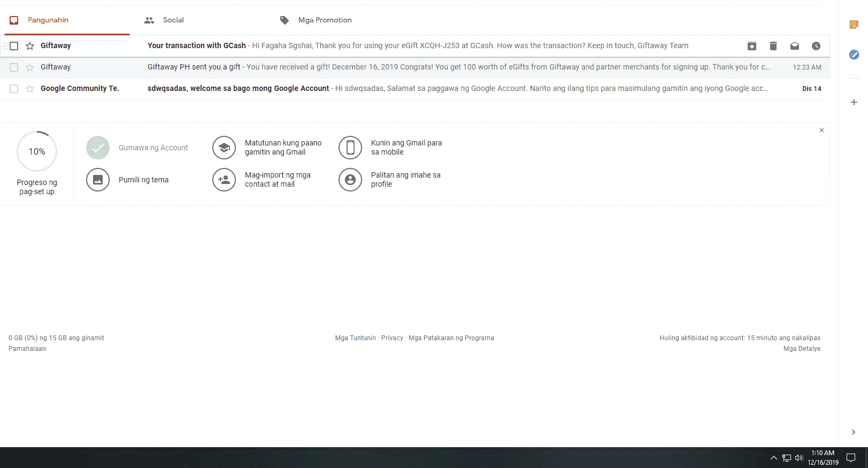Open Kunin ang Gmail para sa mobile
Screen dimensions: 868x468
pos(406,148)
